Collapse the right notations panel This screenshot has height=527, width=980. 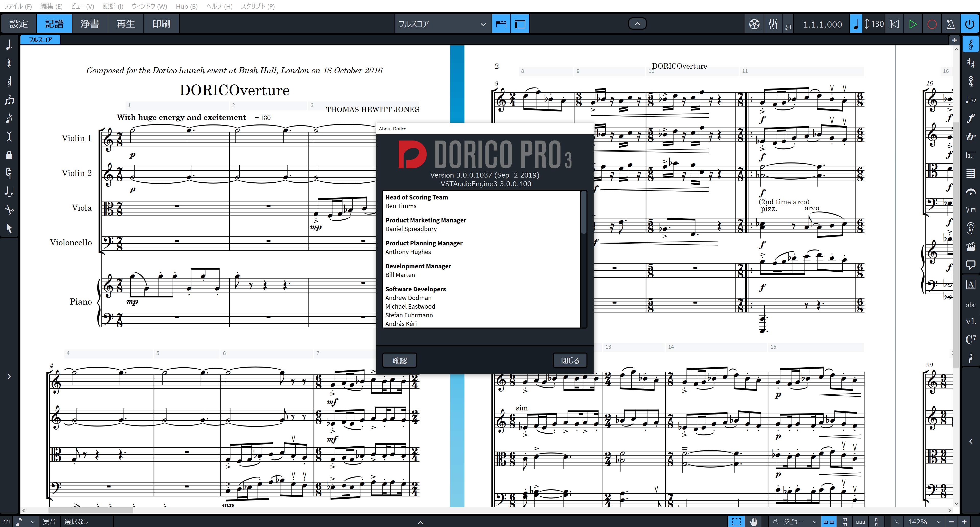click(x=971, y=441)
